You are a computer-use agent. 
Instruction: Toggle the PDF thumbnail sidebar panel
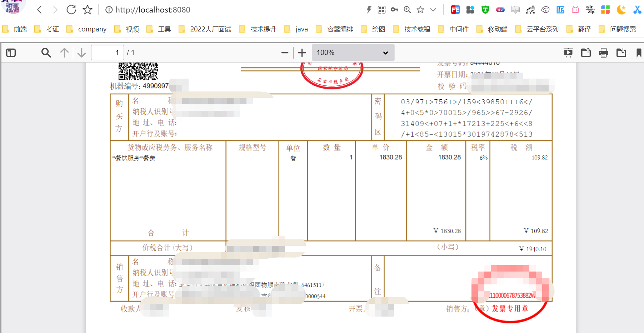[x=11, y=53]
